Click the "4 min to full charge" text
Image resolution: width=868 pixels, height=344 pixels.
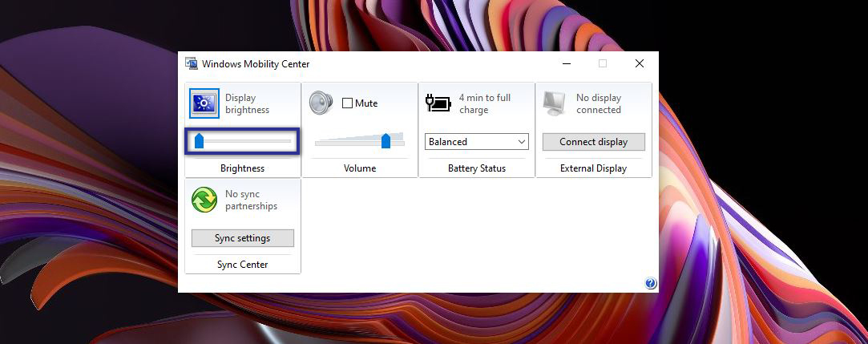pyautogui.click(x=484, y=103)
